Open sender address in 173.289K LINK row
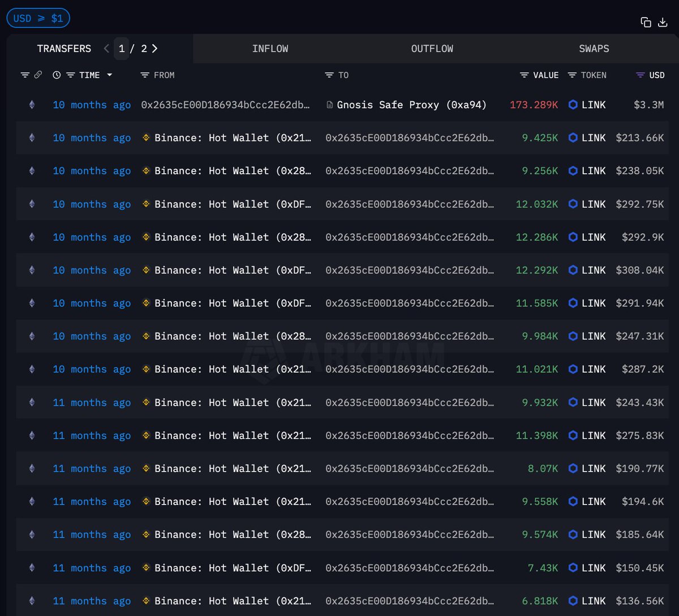Image resolution: width=679 pixels, height=616 pixels. point(226,105)
